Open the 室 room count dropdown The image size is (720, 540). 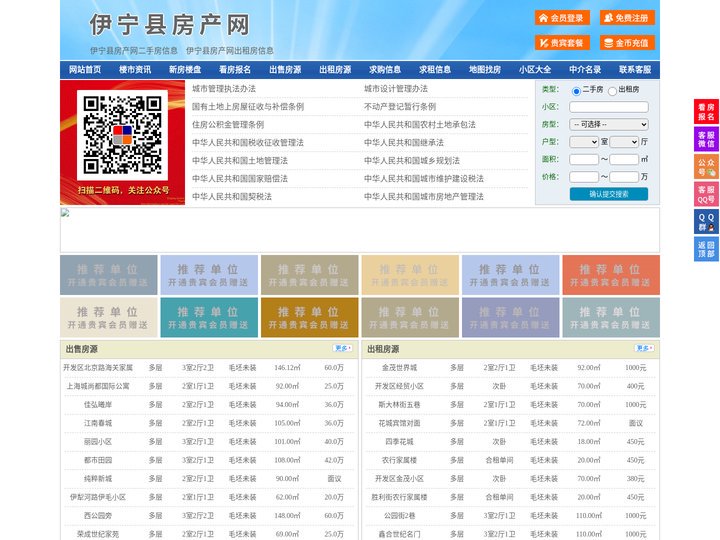pyautogui.click(x=584, y=142)
